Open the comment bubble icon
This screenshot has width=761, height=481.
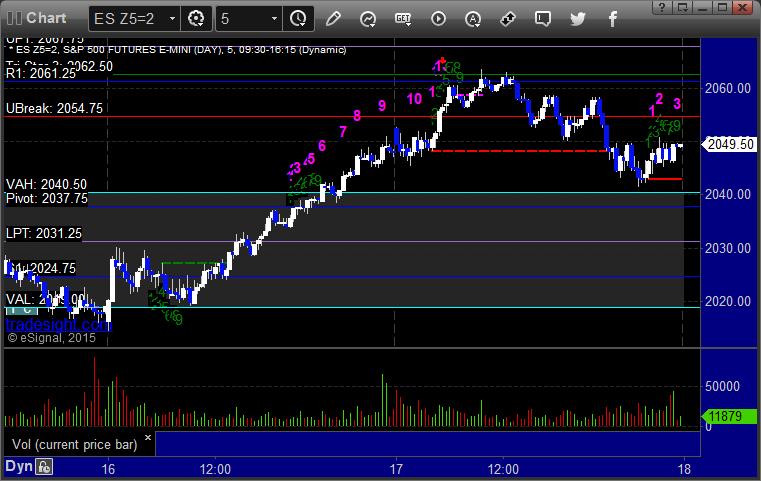(x=543, y=19)
